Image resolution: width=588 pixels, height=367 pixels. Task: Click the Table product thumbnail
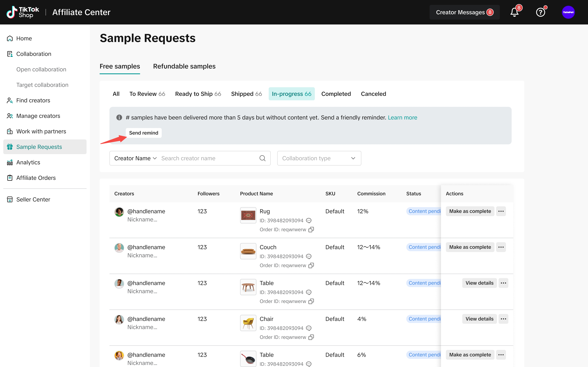tap(248, 287)
